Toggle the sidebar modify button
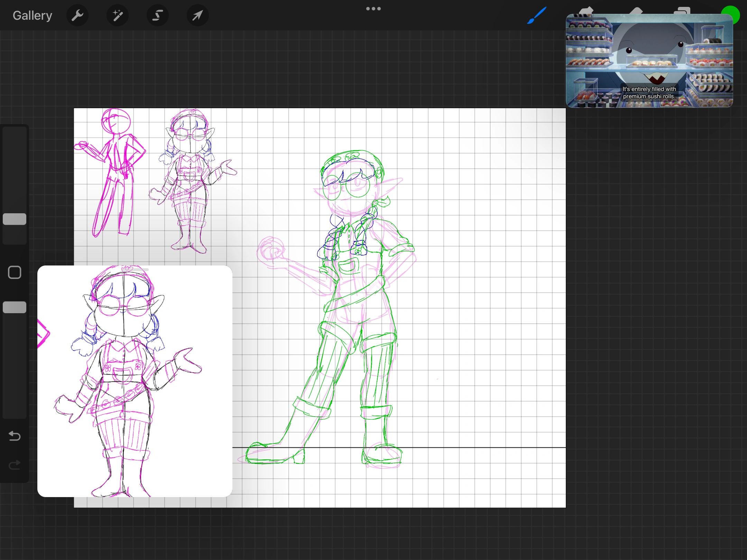747x560 pixels. click(x=15, y=272)
